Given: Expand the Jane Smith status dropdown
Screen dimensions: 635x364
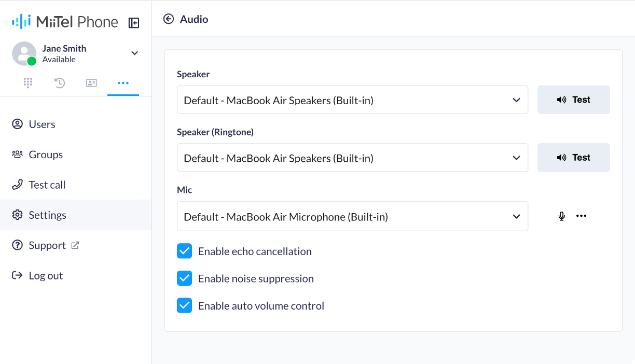Looking at the screenshot, I should (135, 53).
